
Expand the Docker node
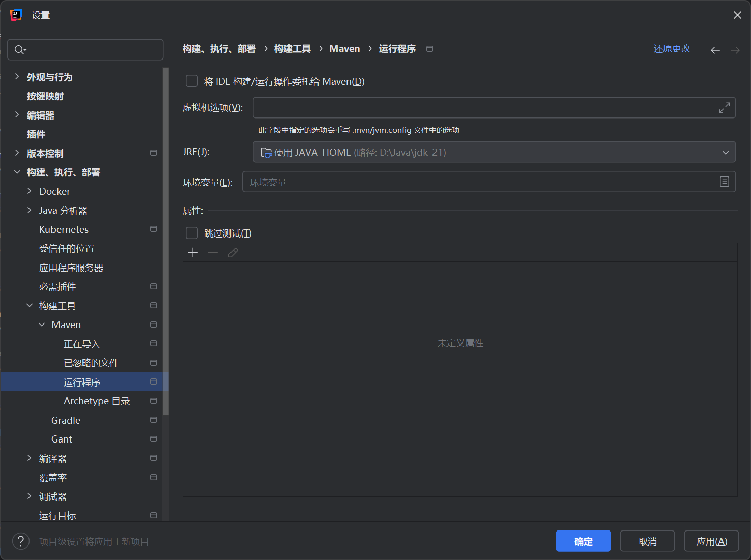pyautogui.click(x=29, y=191)
